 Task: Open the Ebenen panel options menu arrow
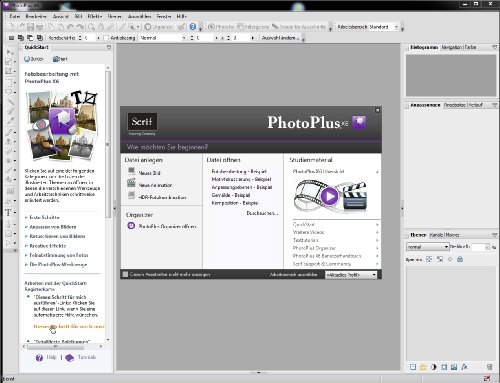[494, 235]
